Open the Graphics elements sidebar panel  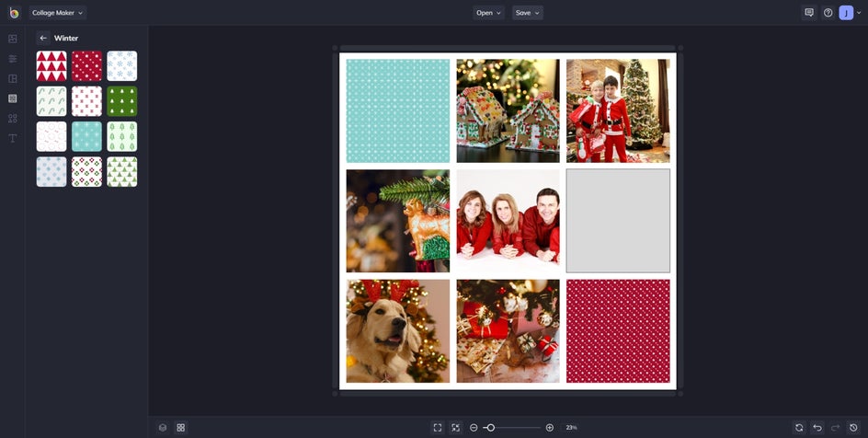(x=13, y=119)
